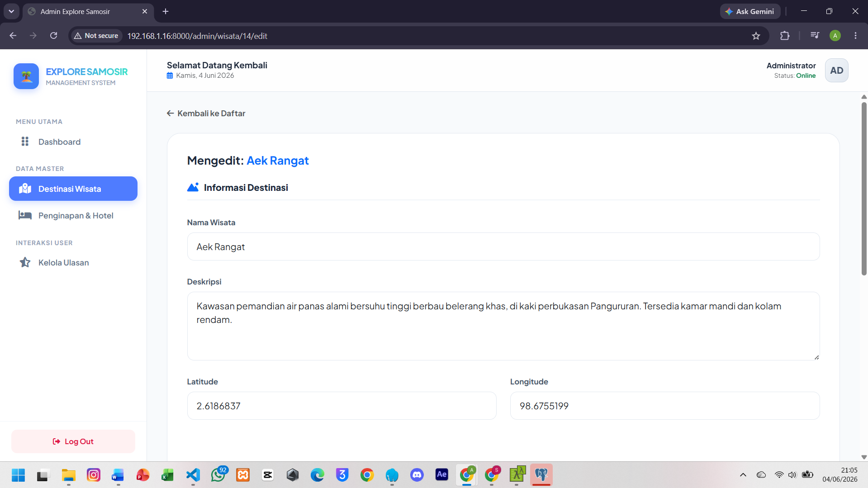Open the media control icon in toolbar
Viewport: 868px width, 488px height.
pos(815,36)
